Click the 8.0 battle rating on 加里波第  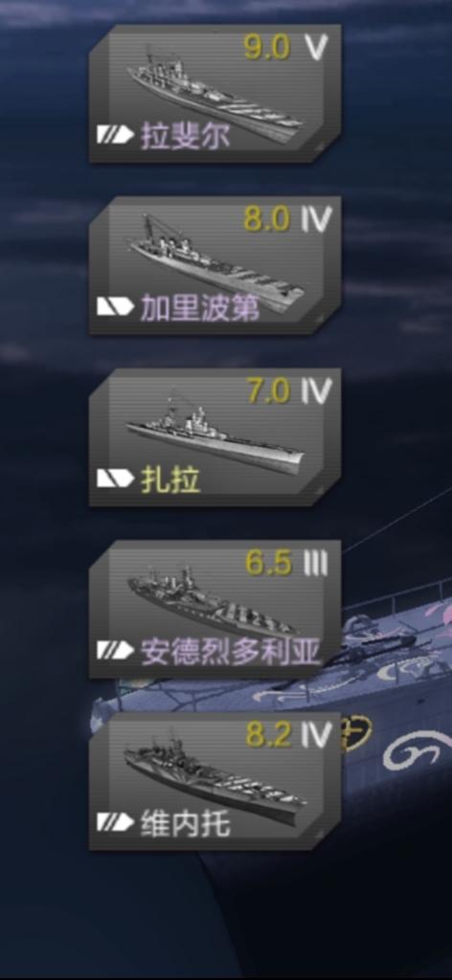tap(267, 219)
